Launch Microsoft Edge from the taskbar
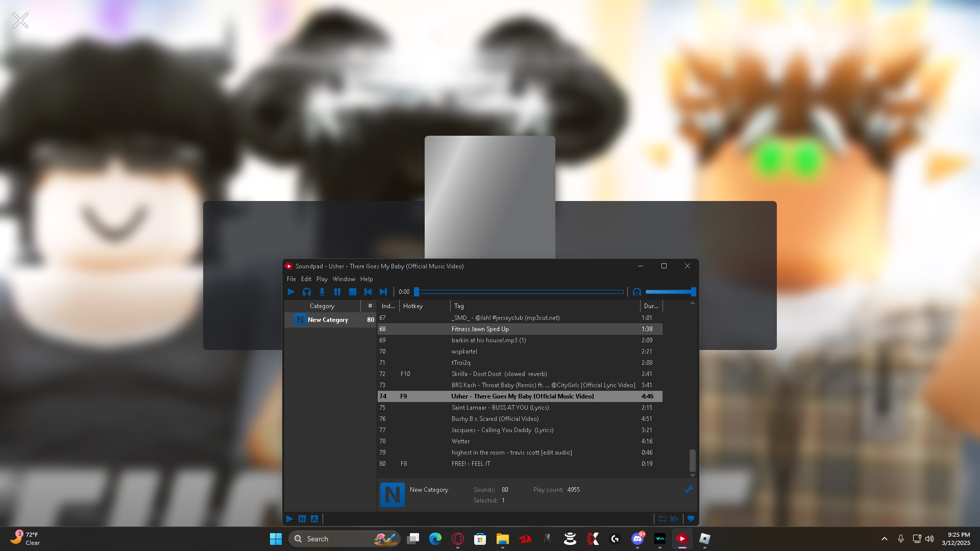 [435, 539]
